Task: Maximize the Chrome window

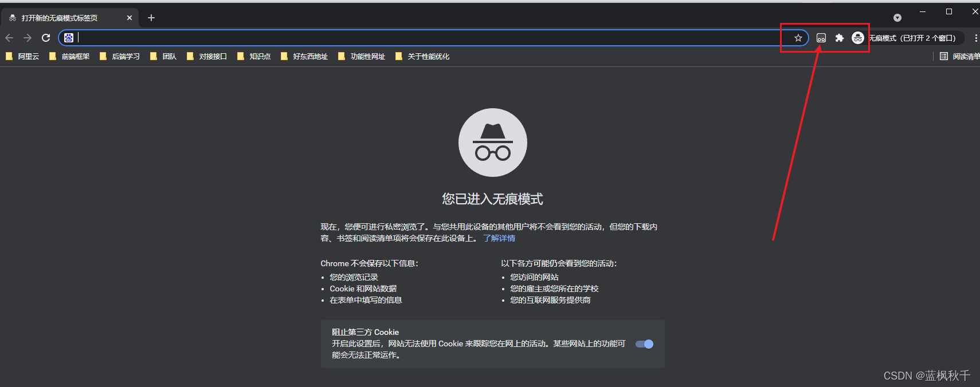Action: [949, 11]
